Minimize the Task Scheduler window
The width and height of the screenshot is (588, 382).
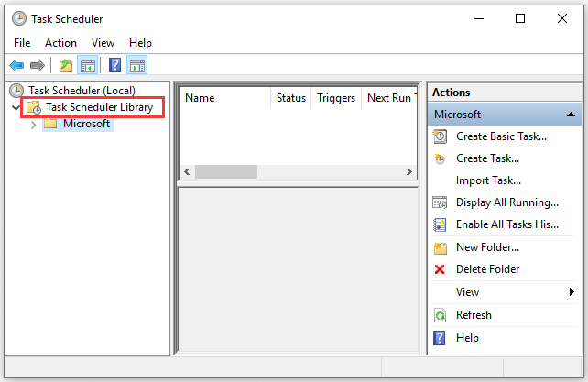tap(479, 18)
